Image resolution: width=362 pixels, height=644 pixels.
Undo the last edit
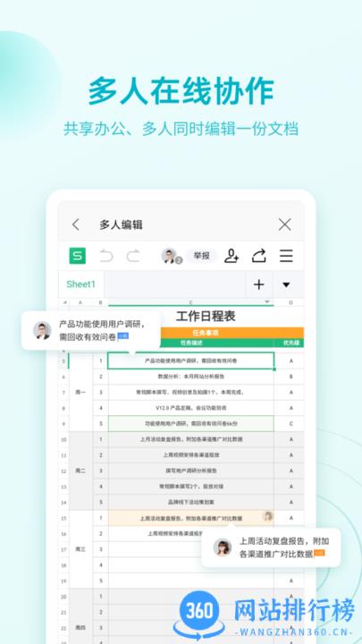(x=106, y=256)
